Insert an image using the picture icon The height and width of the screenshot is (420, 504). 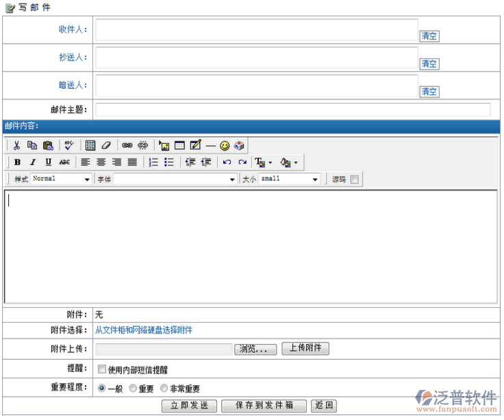(x=164, y=146)
